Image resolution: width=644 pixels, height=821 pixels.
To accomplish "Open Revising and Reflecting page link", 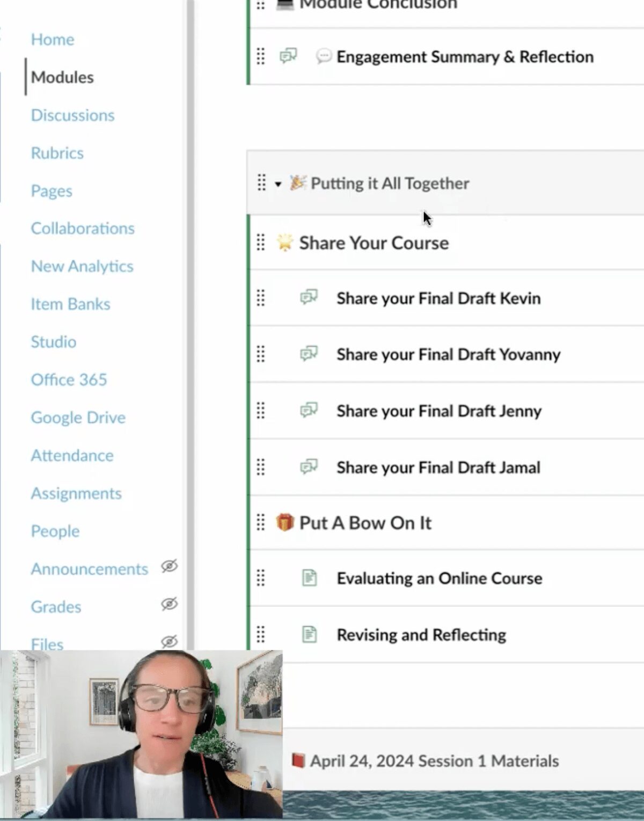I will (421, 635).
